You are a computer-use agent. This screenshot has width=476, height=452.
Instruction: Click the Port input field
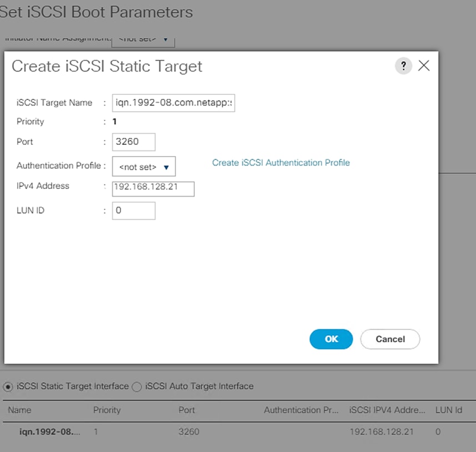click(133, 142)
